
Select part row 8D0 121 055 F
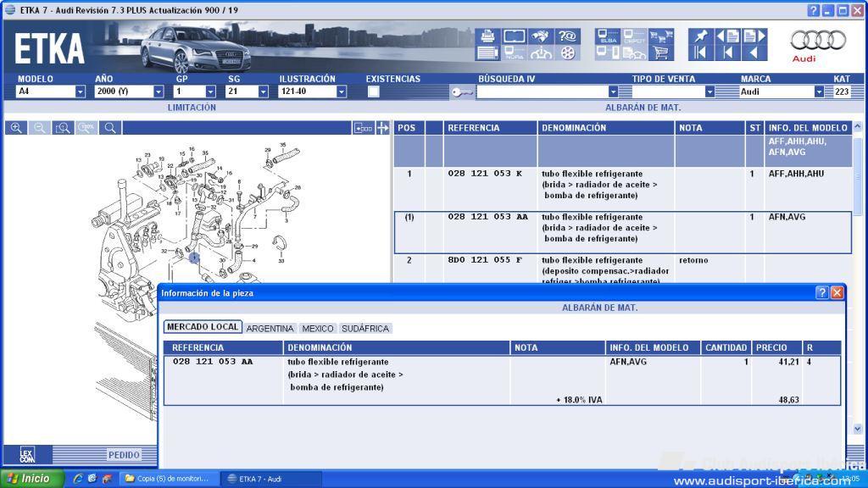(623, 270)
